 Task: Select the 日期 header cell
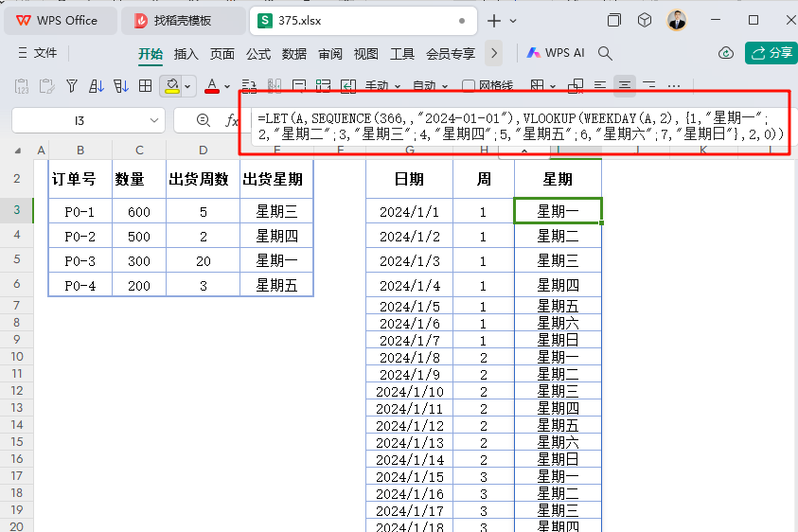coord(410,179)
